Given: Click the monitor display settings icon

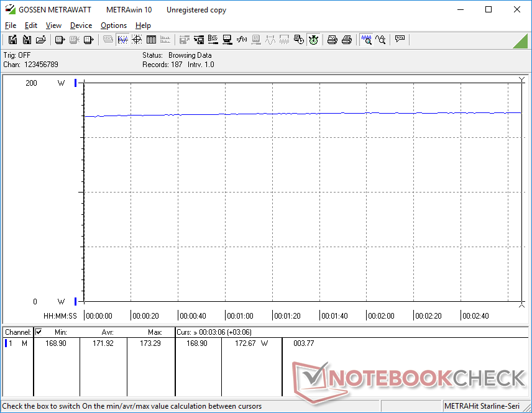Looking at the screenshot, I should tap(227, 40).
